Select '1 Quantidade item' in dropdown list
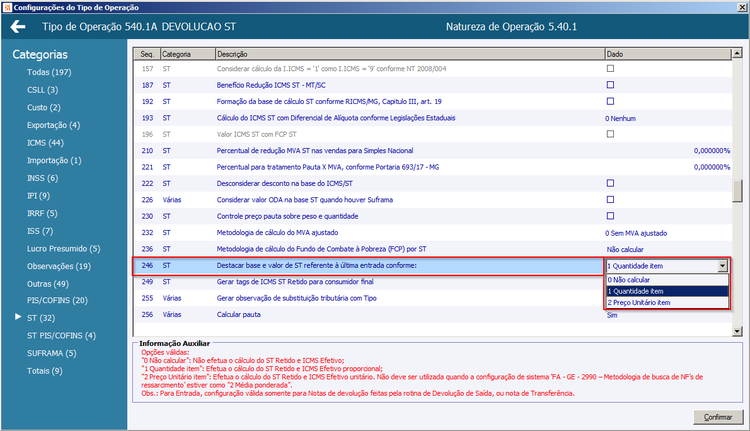Viewport: 750px width, 431px height. tap(667, 291)
